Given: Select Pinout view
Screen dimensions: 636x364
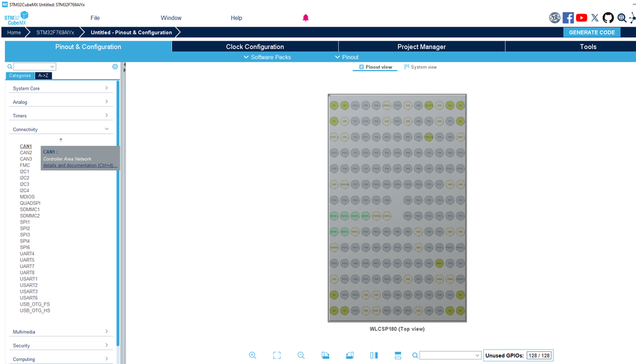Looking at the screenshot, I should coord(375,67).
